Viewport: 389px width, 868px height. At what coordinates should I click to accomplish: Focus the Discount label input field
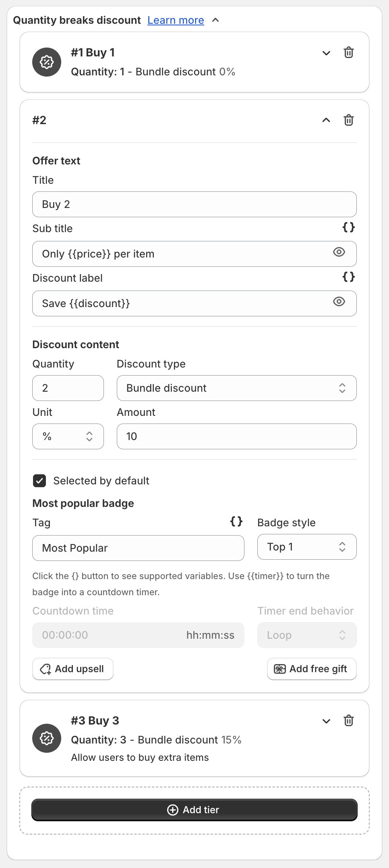(194, 303)
